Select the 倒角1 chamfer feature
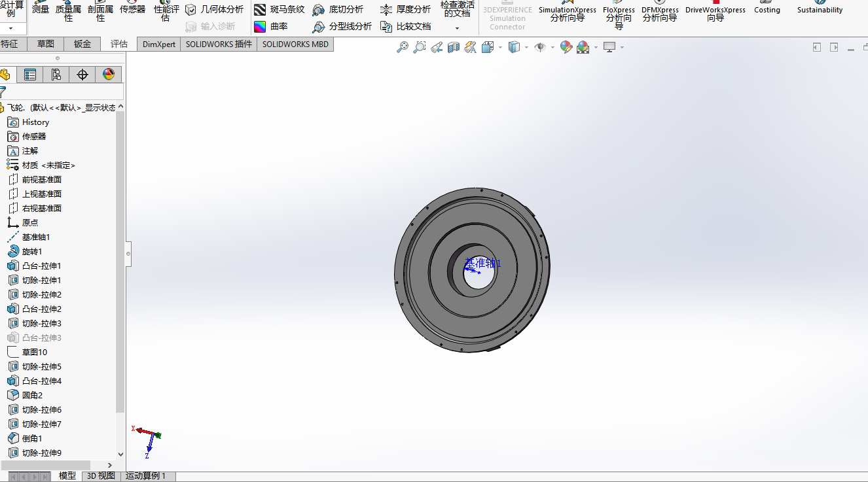Image resolution: width=868 pixels, height=482 pixels. pyautogui.click(x=25, y=439)
